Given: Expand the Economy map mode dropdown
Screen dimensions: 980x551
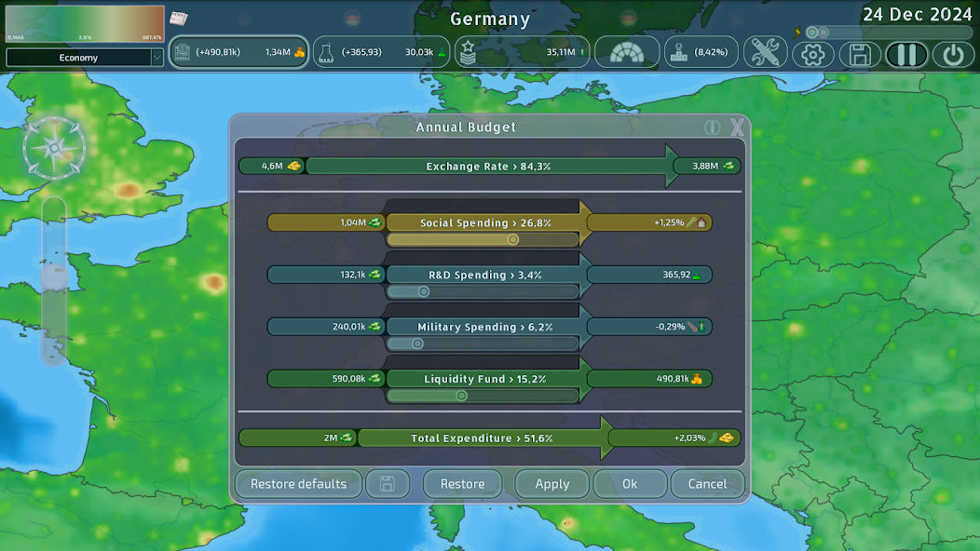Looking at the screenshot, I should pos(156,58).
